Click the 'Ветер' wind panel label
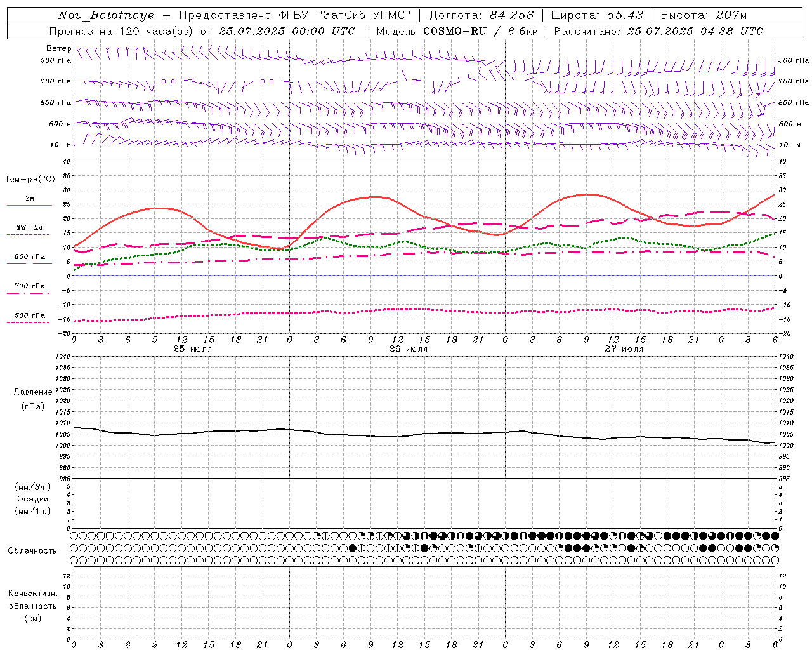 click(x=58, y=48)
